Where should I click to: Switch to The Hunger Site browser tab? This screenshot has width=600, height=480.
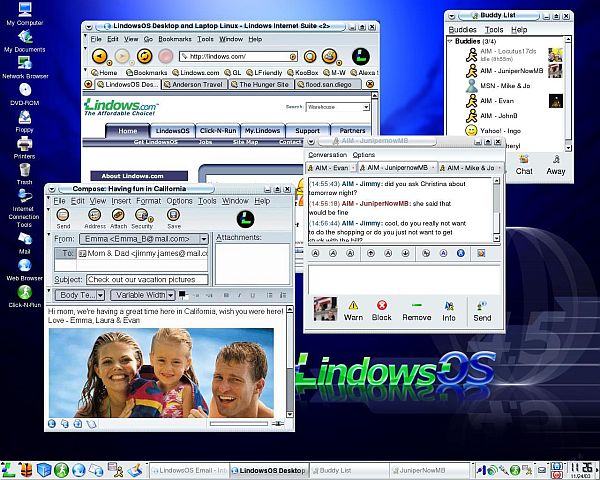click(261, 84)
